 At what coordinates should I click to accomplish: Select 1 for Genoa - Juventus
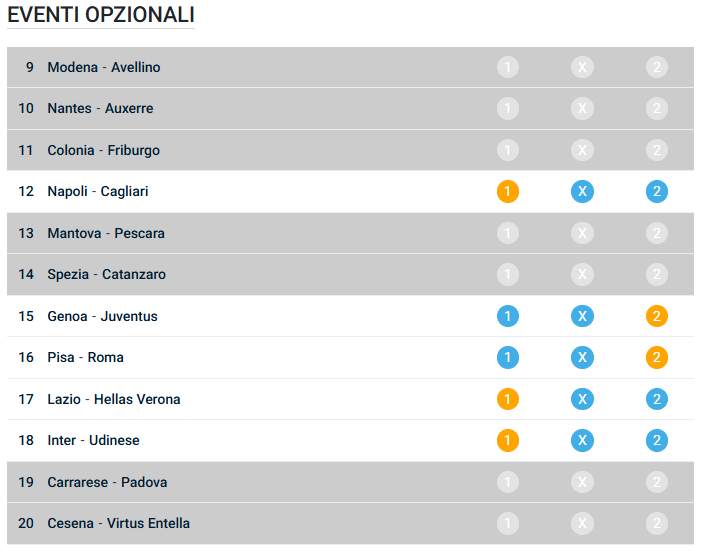pyautogui.click(x=508, y=316)
